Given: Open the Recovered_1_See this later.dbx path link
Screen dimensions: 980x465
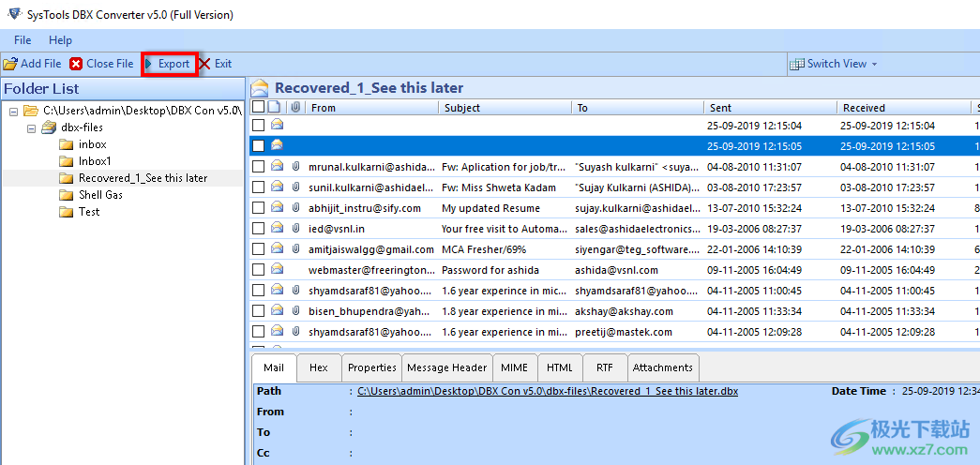Looking at the screenshot, I should pyautogui.click(x=548, y=391).
